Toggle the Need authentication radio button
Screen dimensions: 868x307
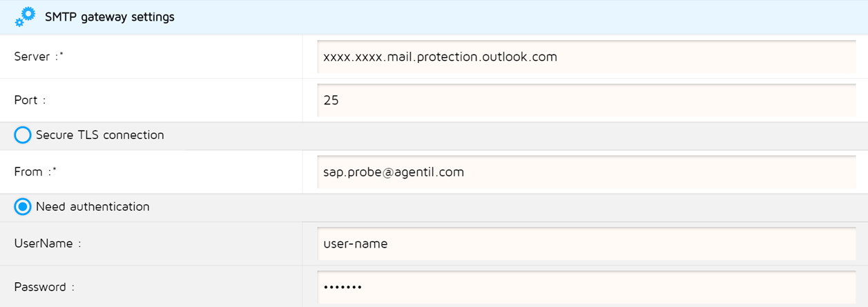tap(23, 206)
